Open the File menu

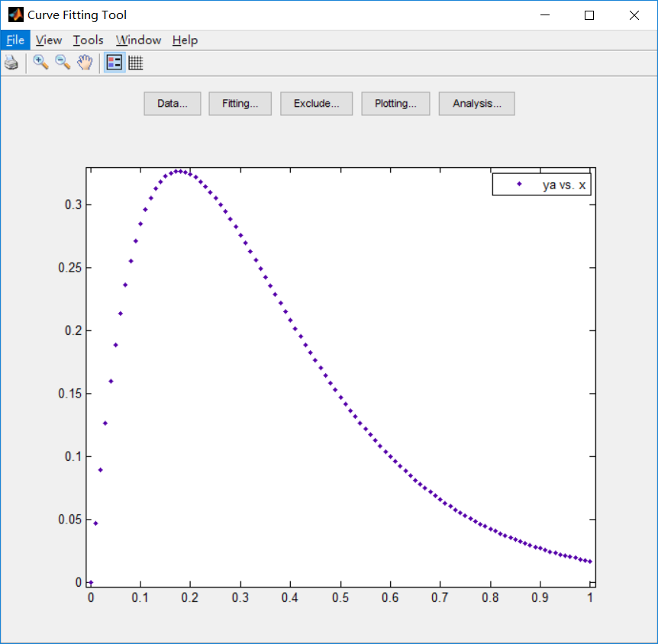pos(15,40)
